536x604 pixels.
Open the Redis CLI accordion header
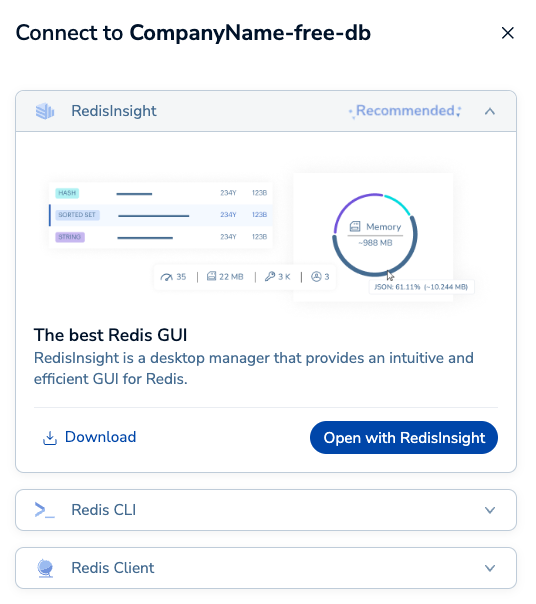266,510
